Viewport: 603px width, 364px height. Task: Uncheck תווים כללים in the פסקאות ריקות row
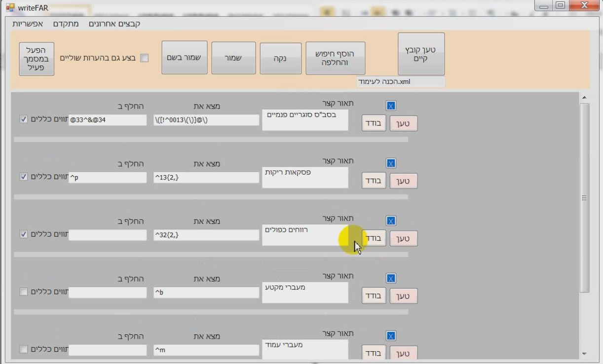[x=24, y=177]
